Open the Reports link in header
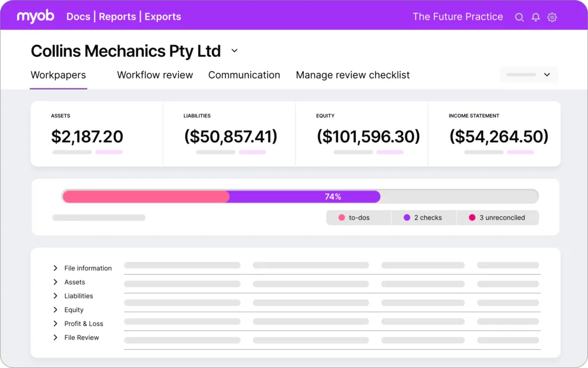This screenshot has width=588, height=368. pyautogui.click(x=117, y=17)
